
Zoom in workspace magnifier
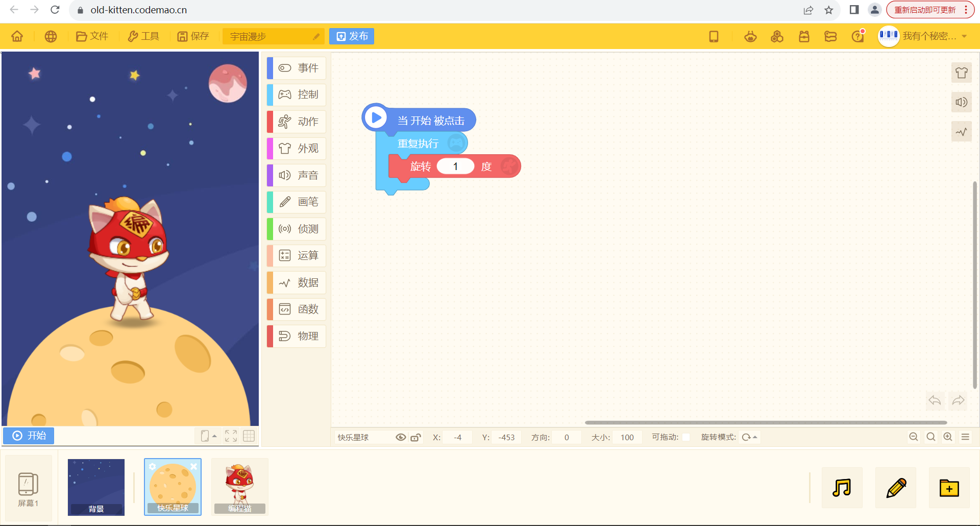948,437
